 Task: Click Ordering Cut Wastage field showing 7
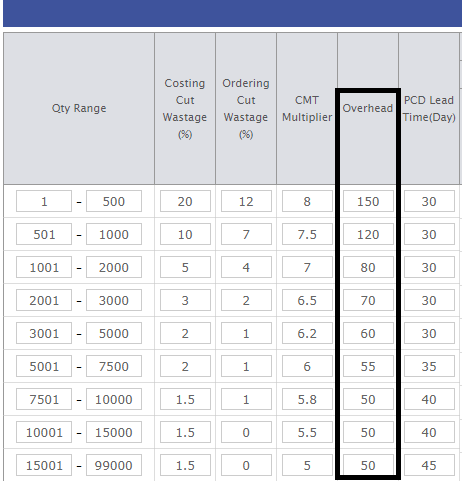[246, 234]
